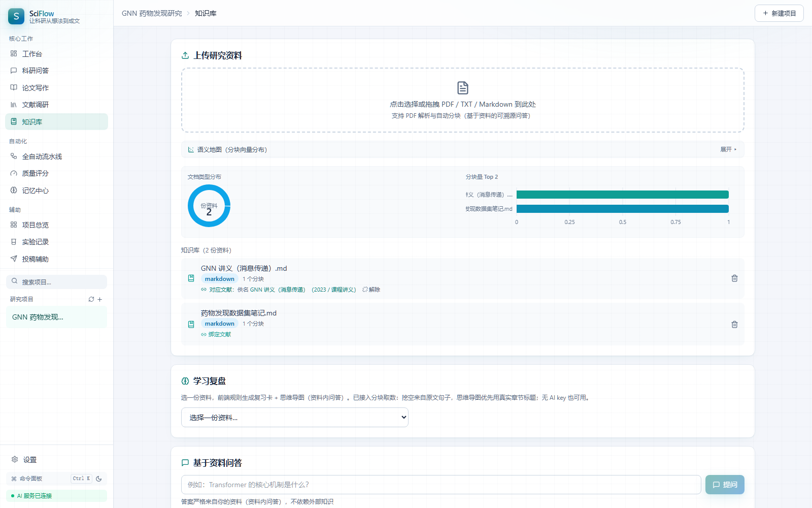Image resolution: width=812 pixels, height=508 pixels.
Task: Click 解除 to unbind the linked reference
Action: tap(371, 290)
